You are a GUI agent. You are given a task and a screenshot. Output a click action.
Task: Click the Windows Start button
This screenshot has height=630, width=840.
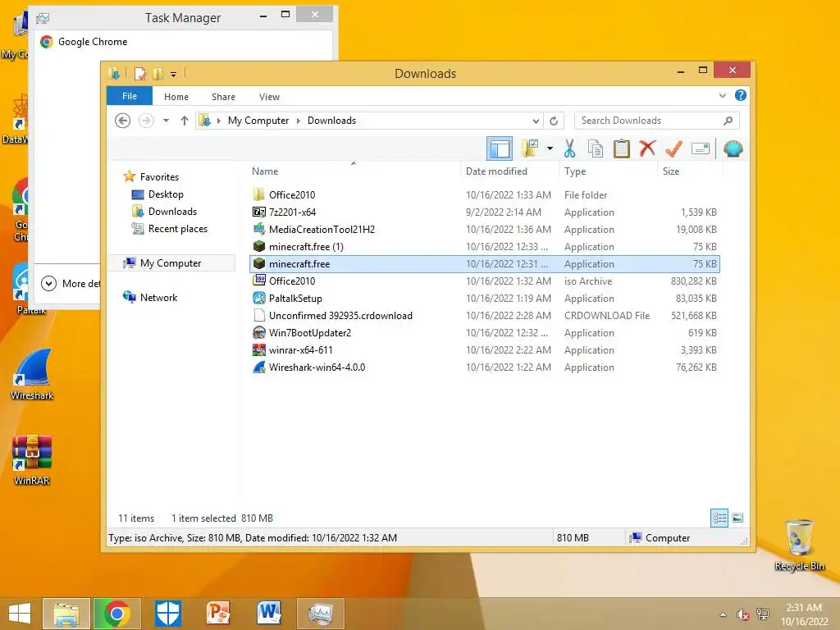pyautogui.click(x=20, y=614)
